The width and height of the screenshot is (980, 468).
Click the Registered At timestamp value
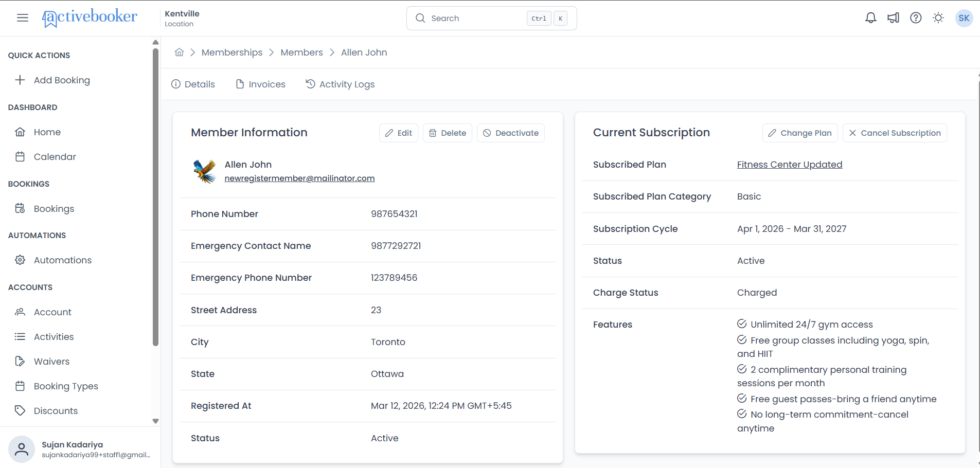pyautogui.click(x=441, y=406)
